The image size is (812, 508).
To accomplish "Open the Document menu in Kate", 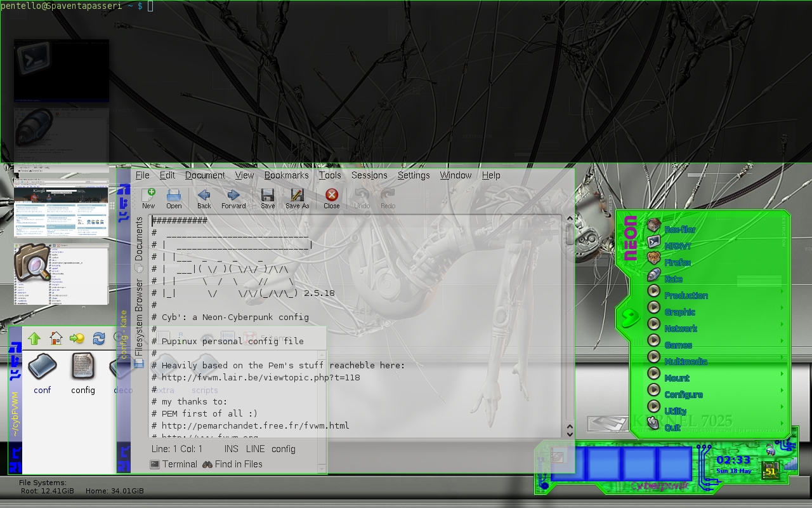I will point(205,175).
